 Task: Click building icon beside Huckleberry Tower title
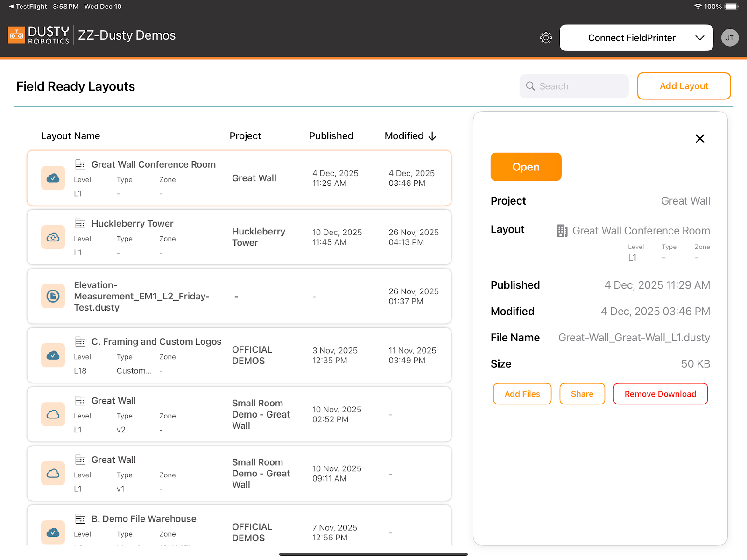[x=80, y=223]
